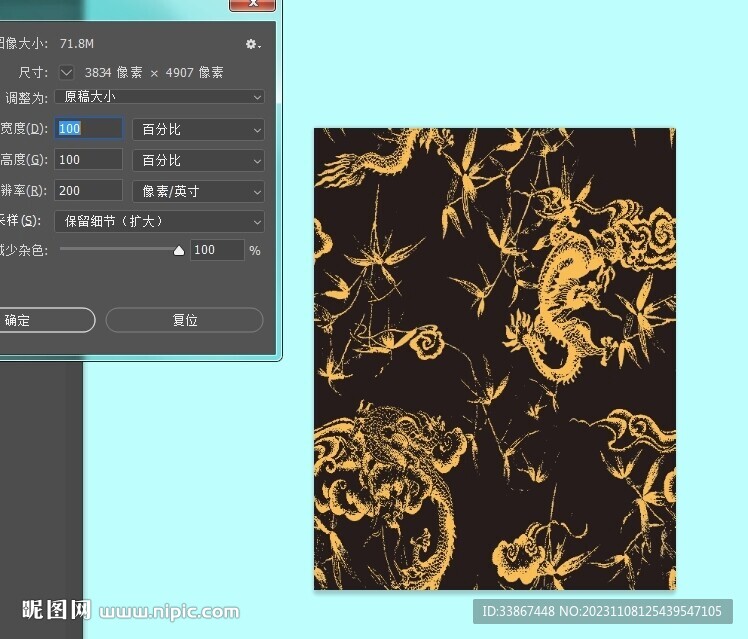Click the dragon pattern image preview
This screenshot has width=748, height=639.
pyautogui.click(x=495, y=359)
